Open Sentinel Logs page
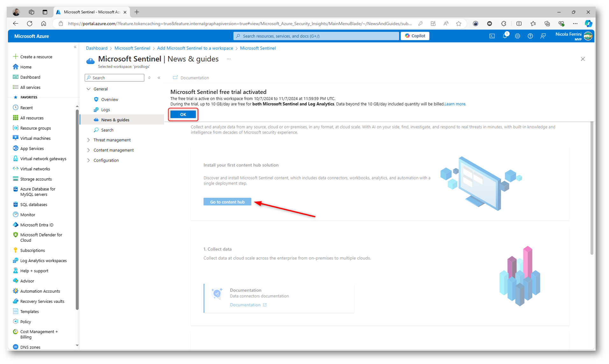 click(105, 110)
